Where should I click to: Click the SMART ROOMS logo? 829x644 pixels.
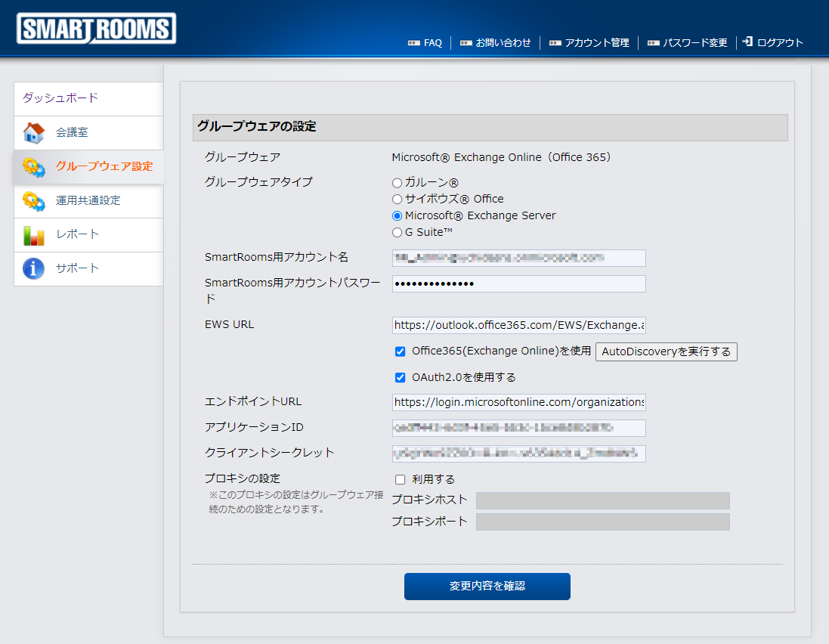(96, 29)
